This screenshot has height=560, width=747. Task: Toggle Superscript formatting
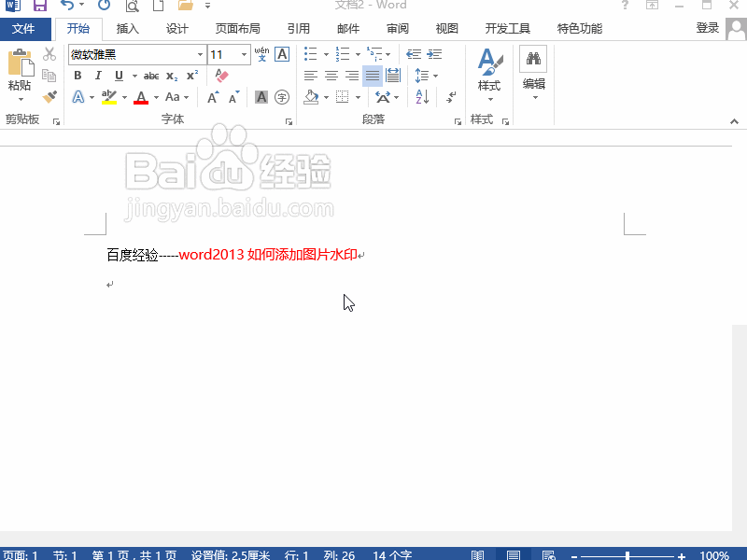pyautogui.click(x=192, y=76)
